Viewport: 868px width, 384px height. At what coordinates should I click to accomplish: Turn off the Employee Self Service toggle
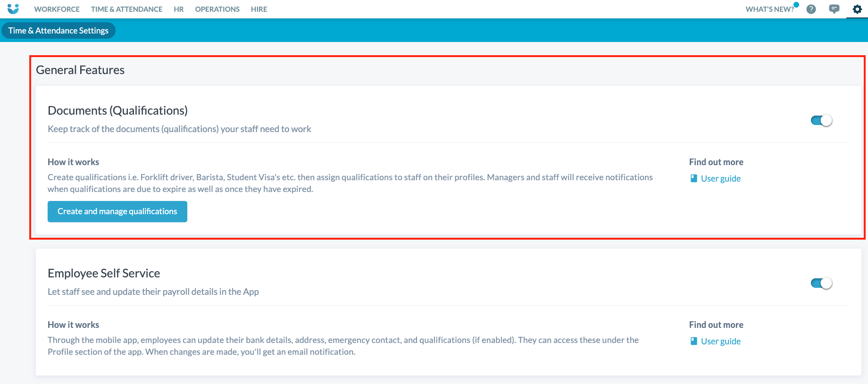click(x=821, y=284)
